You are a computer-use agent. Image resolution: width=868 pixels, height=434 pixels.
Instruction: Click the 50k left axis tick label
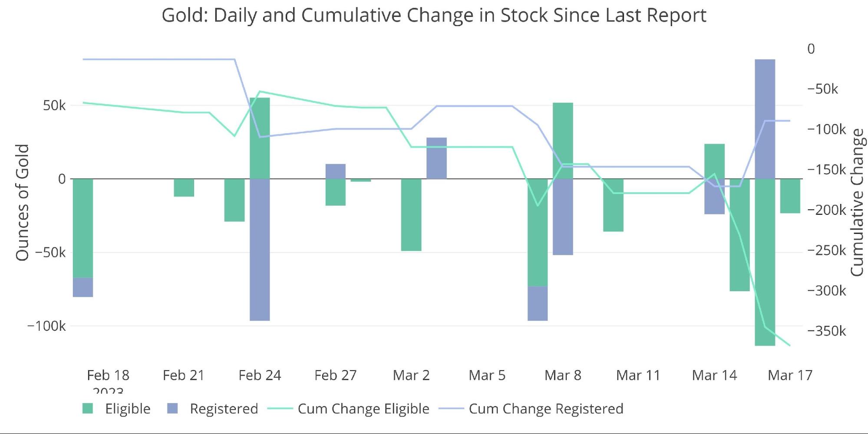pos(54,105)
